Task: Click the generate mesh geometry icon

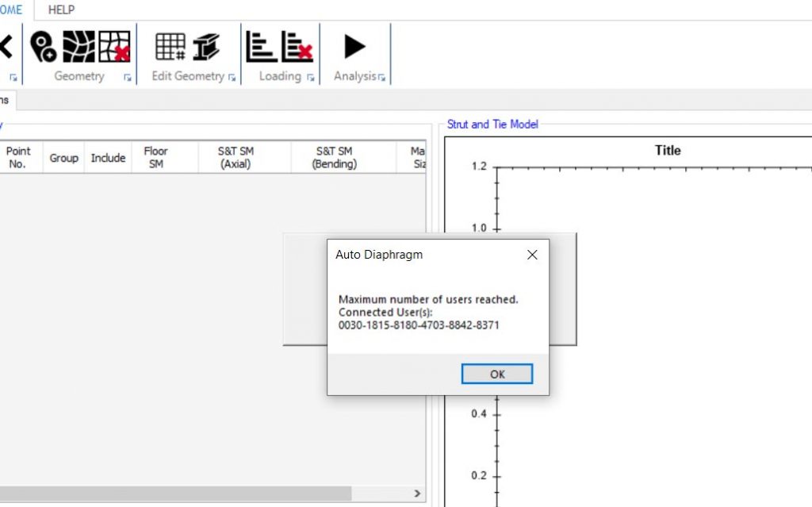Action: tap(79, 47)
